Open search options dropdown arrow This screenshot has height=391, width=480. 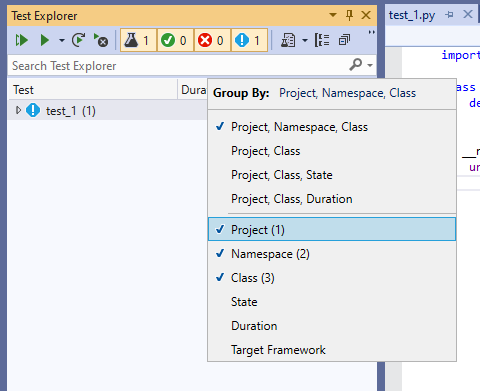[x=370, y=65]
